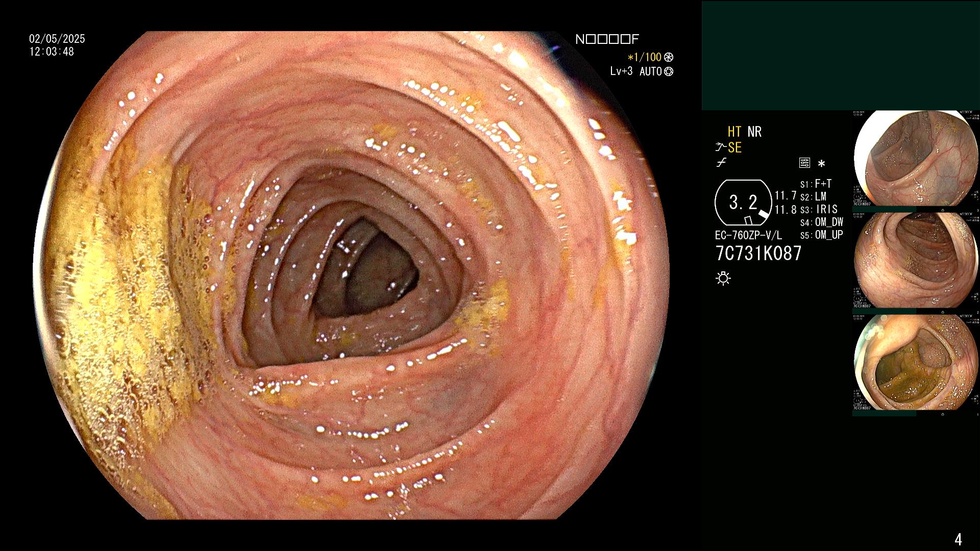Click the 1/100 shutter speed value

click(645, 58)
